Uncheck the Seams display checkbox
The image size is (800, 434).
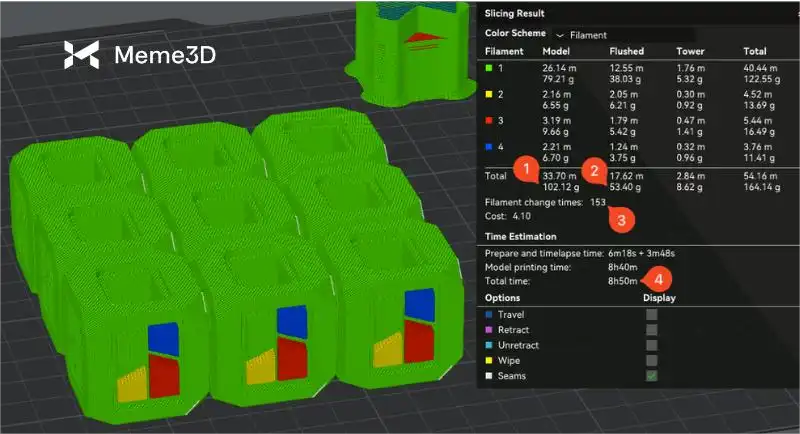point(651,375)
